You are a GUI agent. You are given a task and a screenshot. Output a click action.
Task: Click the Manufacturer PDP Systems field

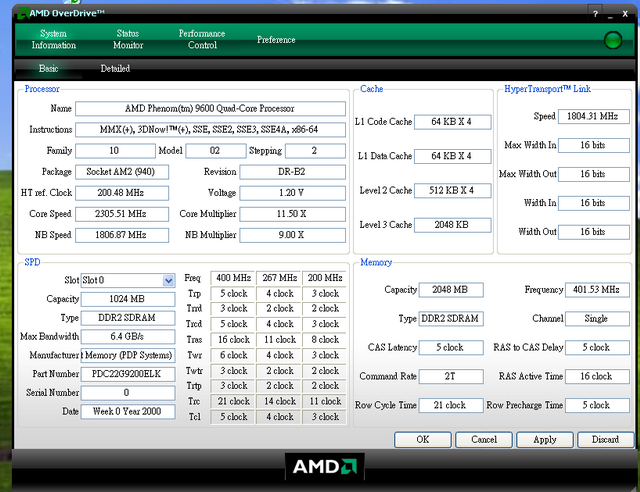tap(128, 355)
